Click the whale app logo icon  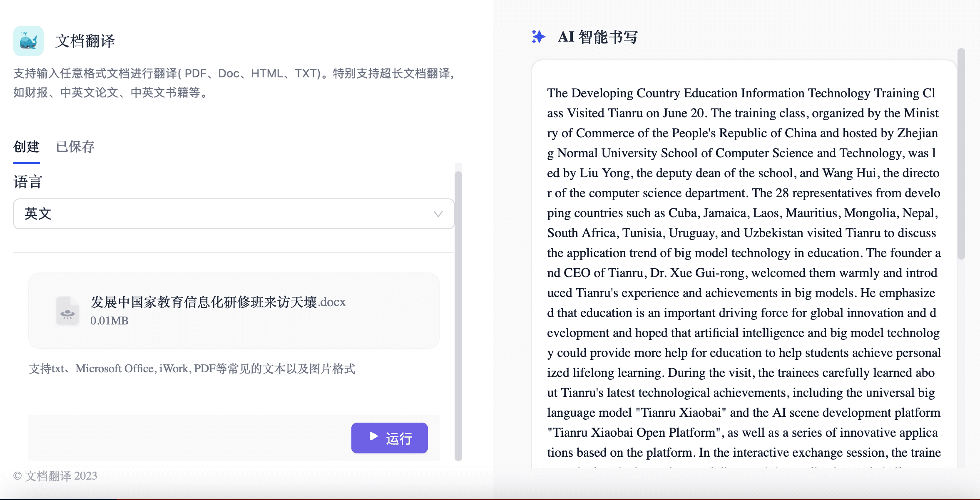tap(28, 41)
